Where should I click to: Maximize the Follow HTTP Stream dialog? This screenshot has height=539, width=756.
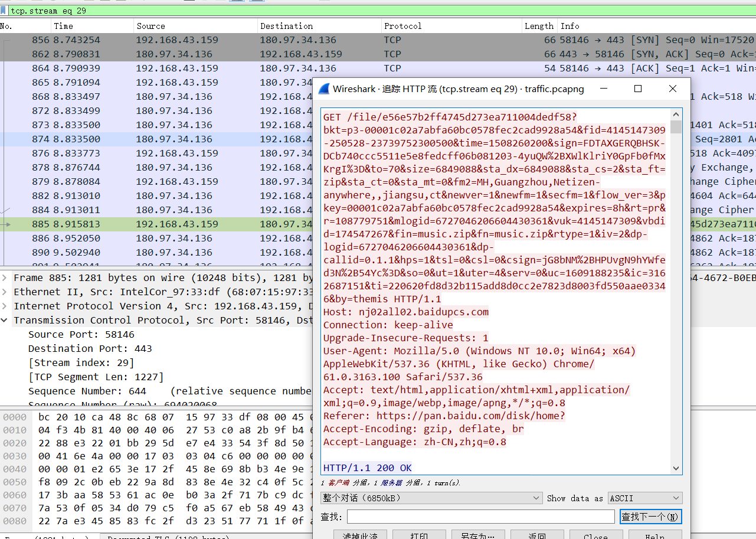point(638,89)
